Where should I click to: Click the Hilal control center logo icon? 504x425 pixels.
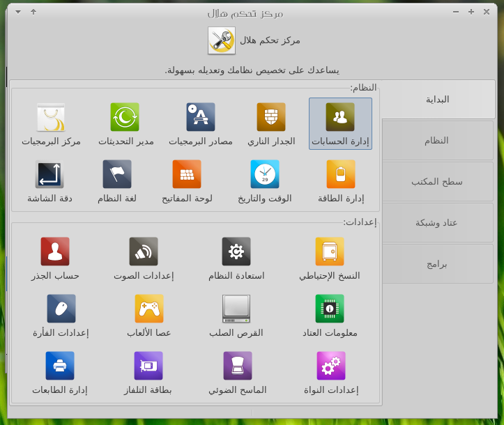click(x=222, y=40)
